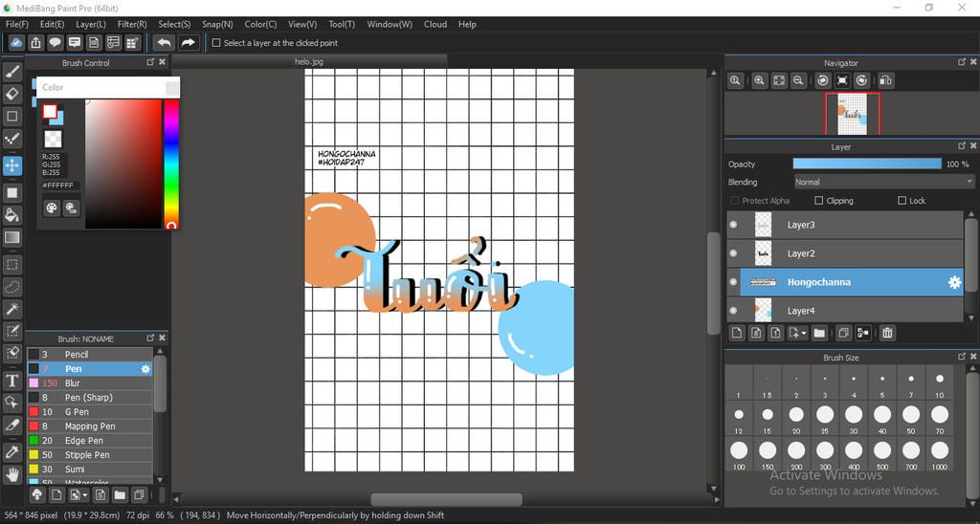
Task: Open the Snap menu
Action: coord(217,24)
